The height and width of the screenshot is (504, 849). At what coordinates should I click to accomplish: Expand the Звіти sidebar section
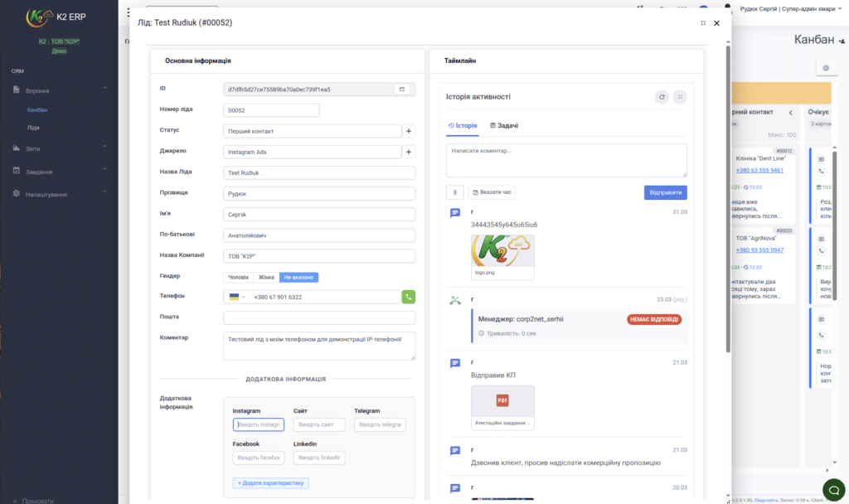59,148
